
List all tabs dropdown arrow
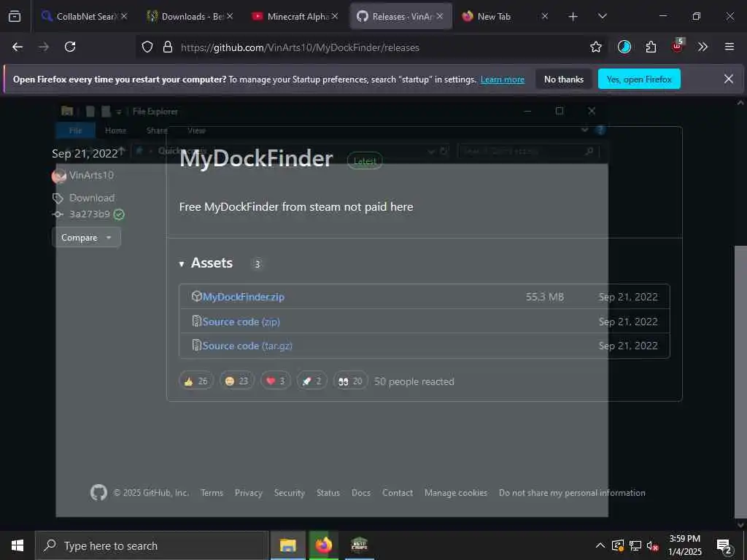pyautogui.click(x=602, y=16)
